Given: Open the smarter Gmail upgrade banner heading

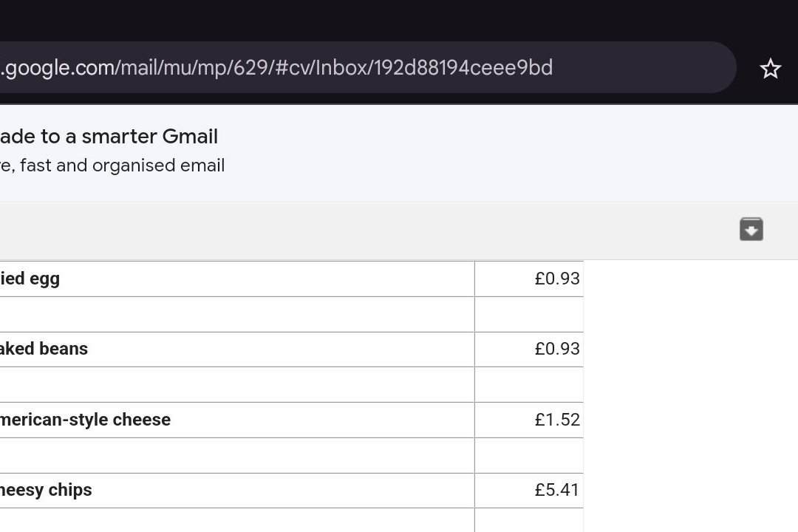Looking at the screenshot, I should [109, 137].
